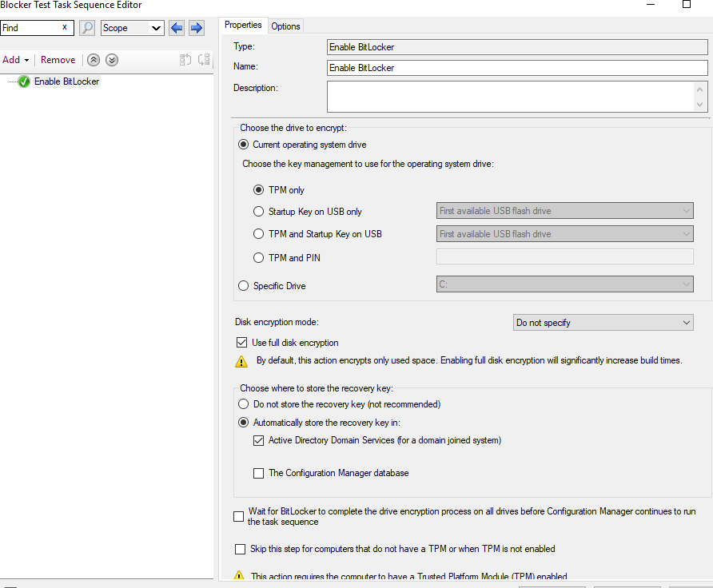Click the magnifier search icon

pyautogui.click(x=87, y=28)
